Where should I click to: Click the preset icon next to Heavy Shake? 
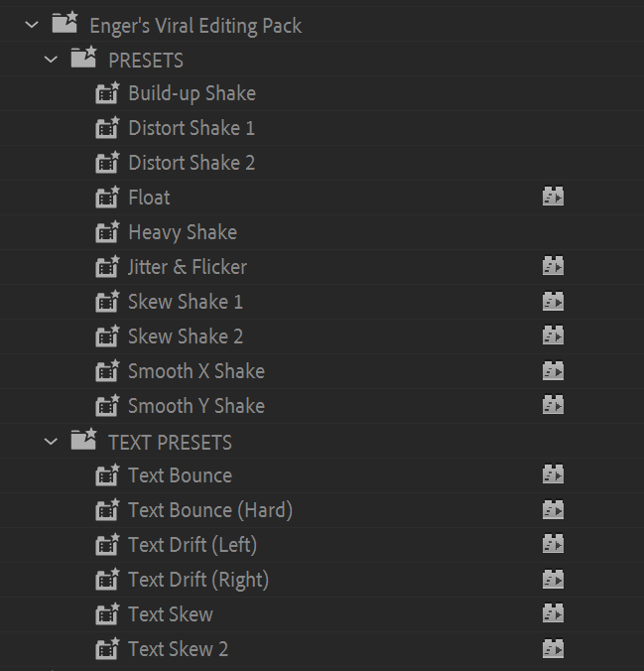tap(106, 233)
